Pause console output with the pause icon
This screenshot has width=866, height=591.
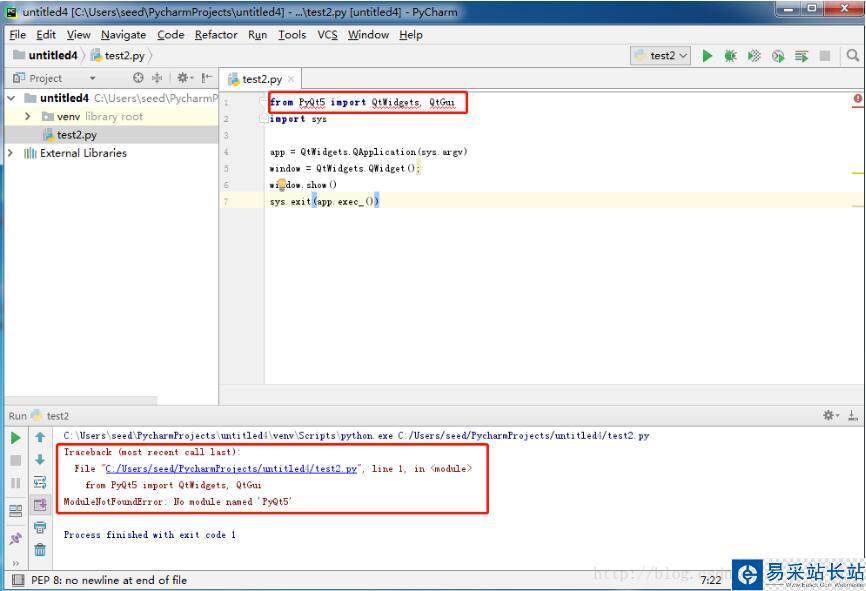pyautogui.click(x=14, y=481)
